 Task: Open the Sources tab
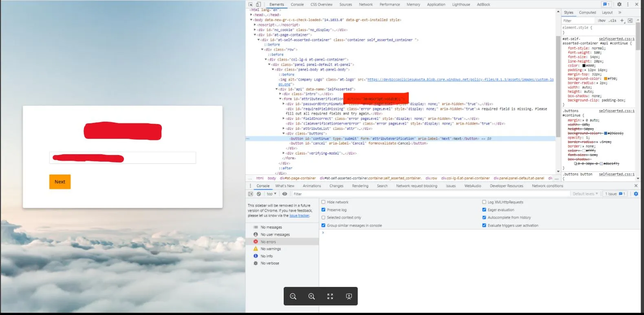point(346,4)
